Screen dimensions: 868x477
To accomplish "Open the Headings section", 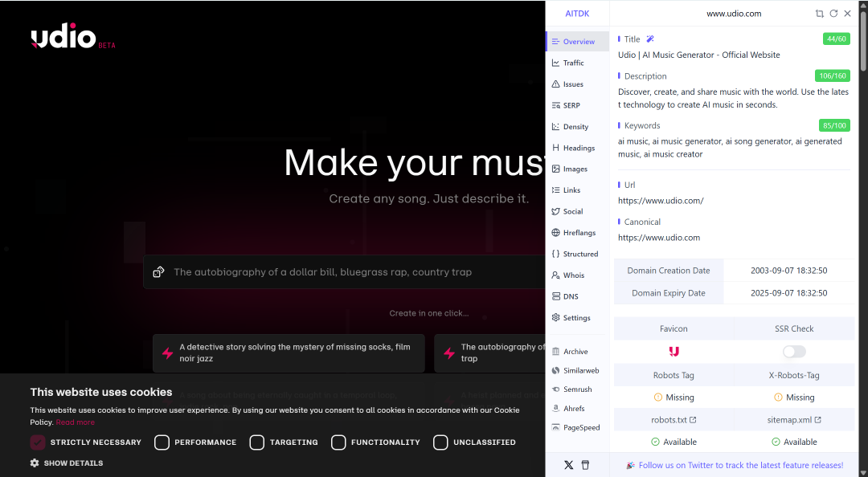I will 577,148.
